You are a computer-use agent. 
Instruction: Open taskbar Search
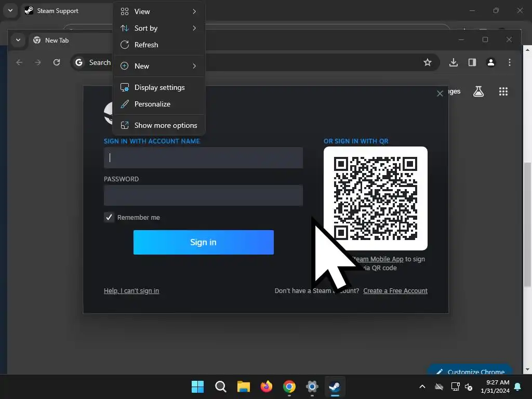(x=220, y=387)
